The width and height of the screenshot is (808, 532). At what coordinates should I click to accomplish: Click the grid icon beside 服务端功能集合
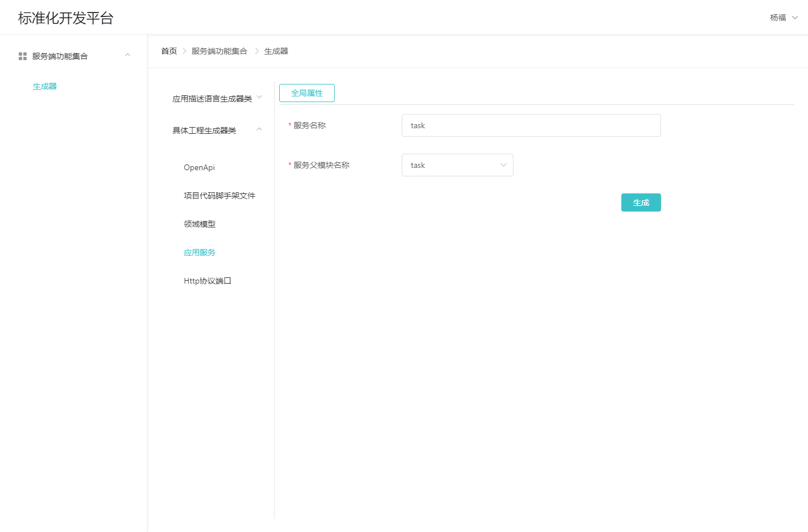click(x=23, y=56)
